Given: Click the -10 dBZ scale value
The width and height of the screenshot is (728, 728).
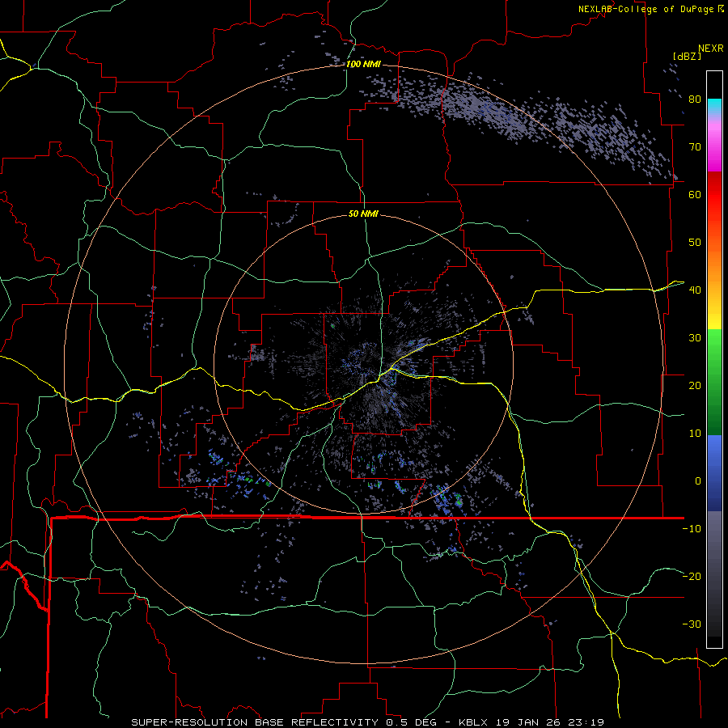Looking at the screenshot, I should (x=692, y=529).
